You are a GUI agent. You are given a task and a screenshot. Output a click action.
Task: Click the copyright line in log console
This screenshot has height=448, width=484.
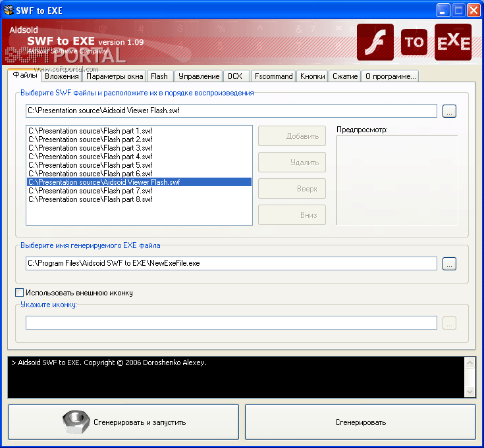[109, 362]
